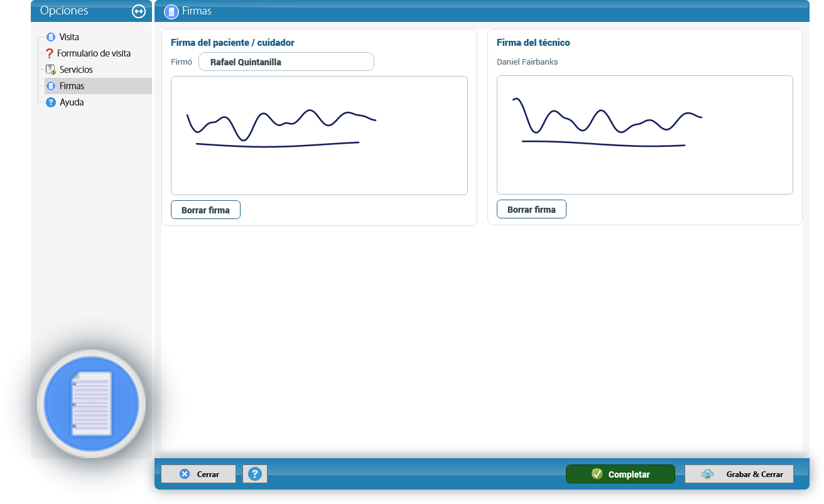Click the blue Ayuda help icon
Image resolution: width=824 pixels, height=504 pixels.
51,102
